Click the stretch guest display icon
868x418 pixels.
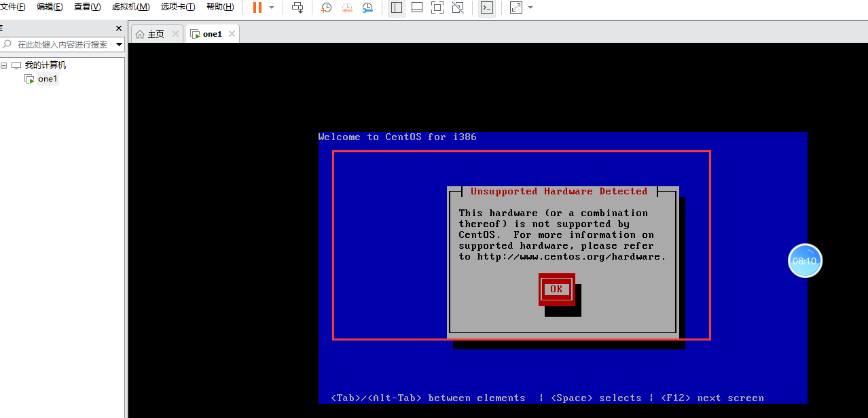[x=516, y=7]
